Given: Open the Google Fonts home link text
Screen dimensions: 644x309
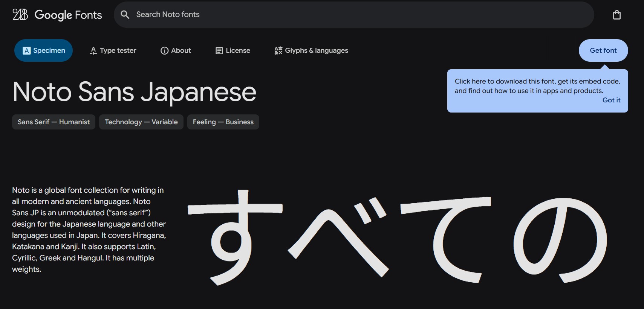Looking at the screenshot, I should [x=68, y=15].
